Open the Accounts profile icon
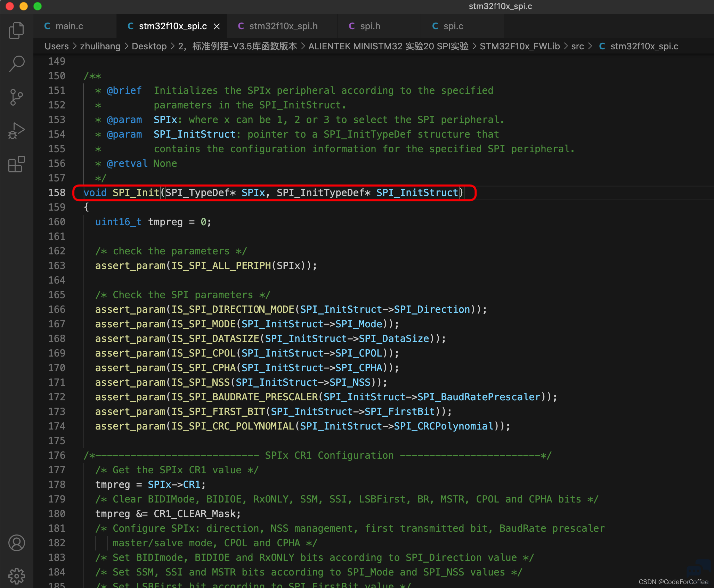The image size is (714, 588). (x=16, y=543)
